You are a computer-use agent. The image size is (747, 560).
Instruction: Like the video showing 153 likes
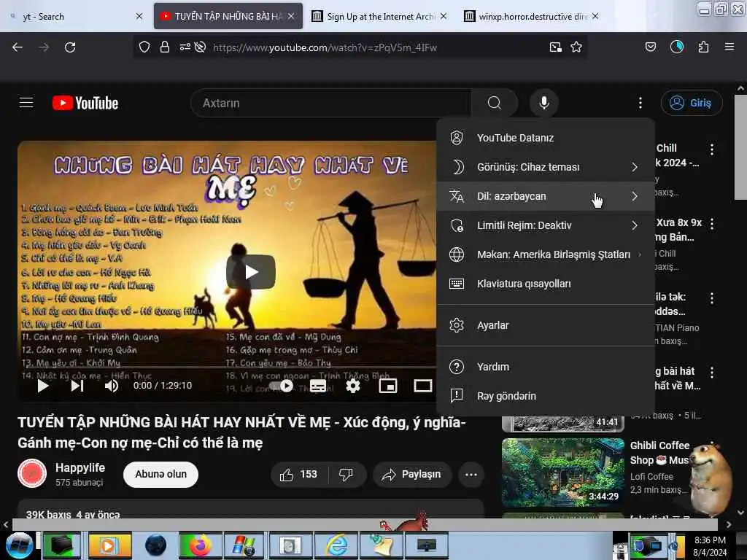pos(299,474)
